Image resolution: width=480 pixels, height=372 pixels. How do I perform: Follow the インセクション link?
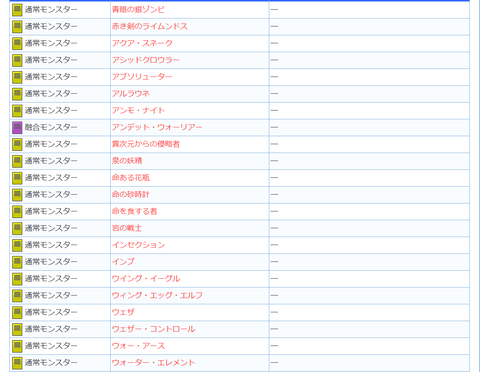coord(138,245)
